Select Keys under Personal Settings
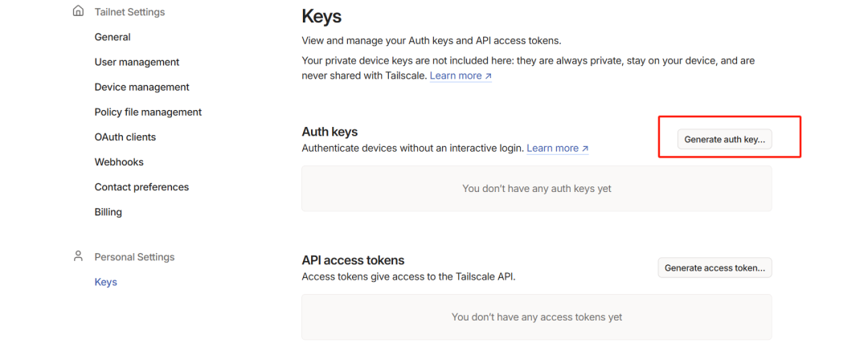This screenshot has width=868, height=347. 106,282
